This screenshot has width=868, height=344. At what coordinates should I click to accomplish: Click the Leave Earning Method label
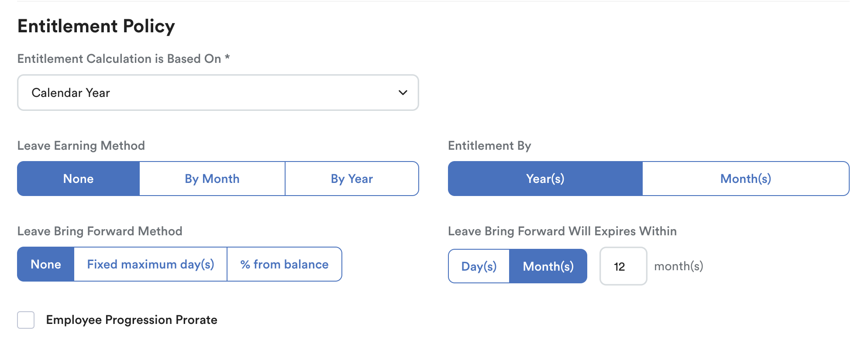tap(81, 145)
